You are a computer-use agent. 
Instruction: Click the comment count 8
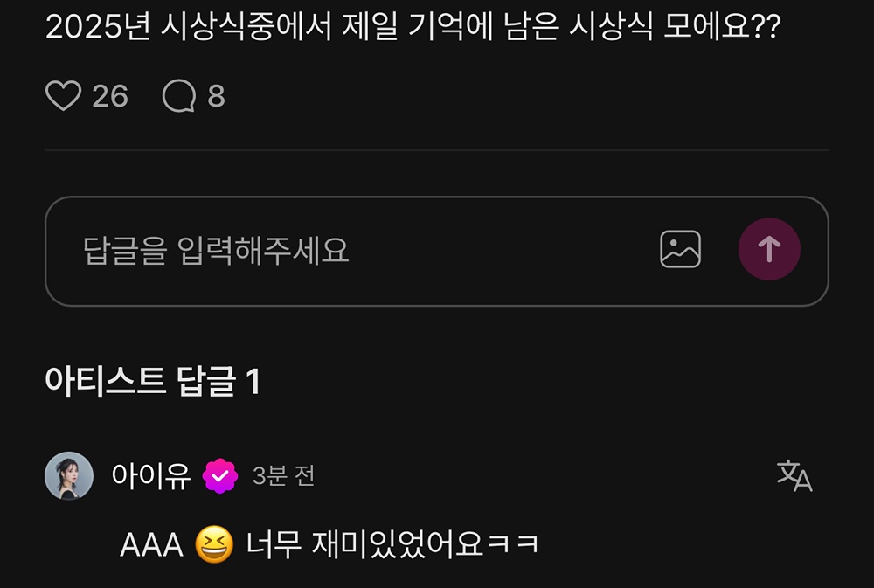[216, 96]
